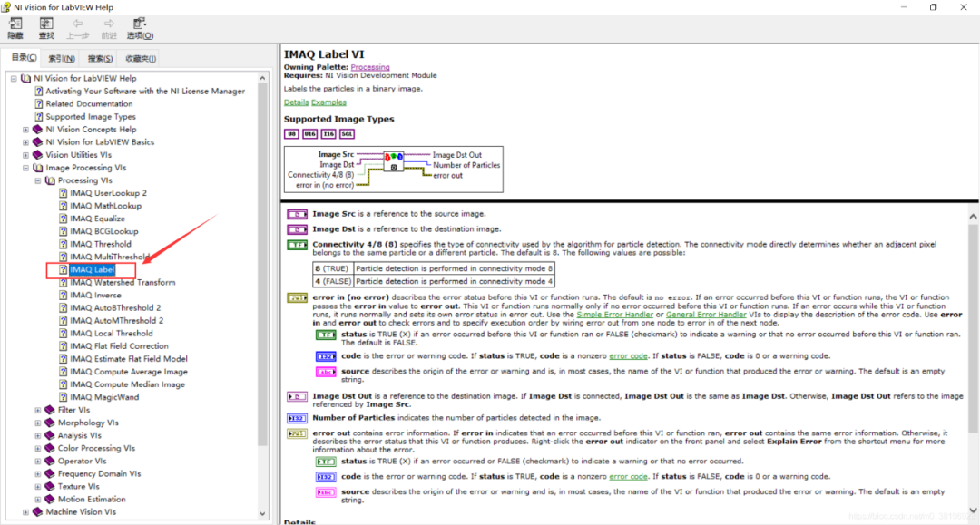Expand the Filter VIs node

click(x=38, y=410)
